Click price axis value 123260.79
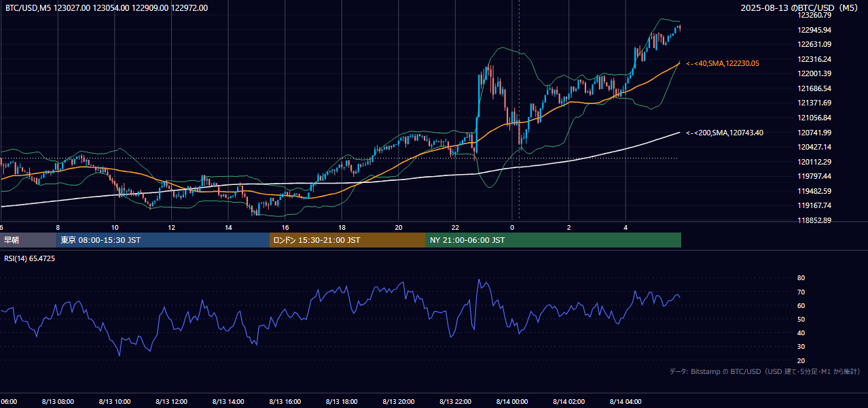 (x=816, y=15)
